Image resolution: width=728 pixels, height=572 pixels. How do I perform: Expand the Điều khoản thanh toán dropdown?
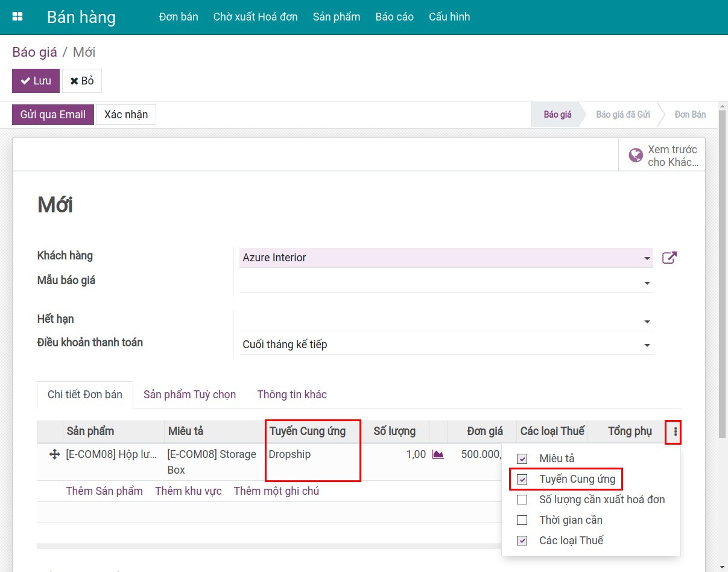coord(647,345)
